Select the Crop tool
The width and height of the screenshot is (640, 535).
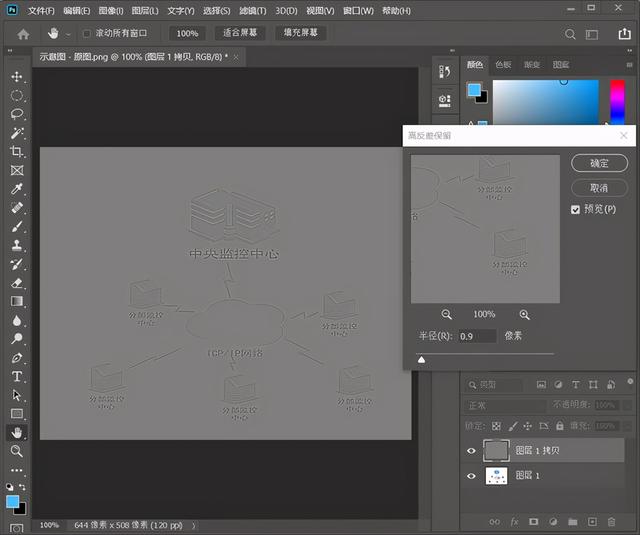[17, 151]
